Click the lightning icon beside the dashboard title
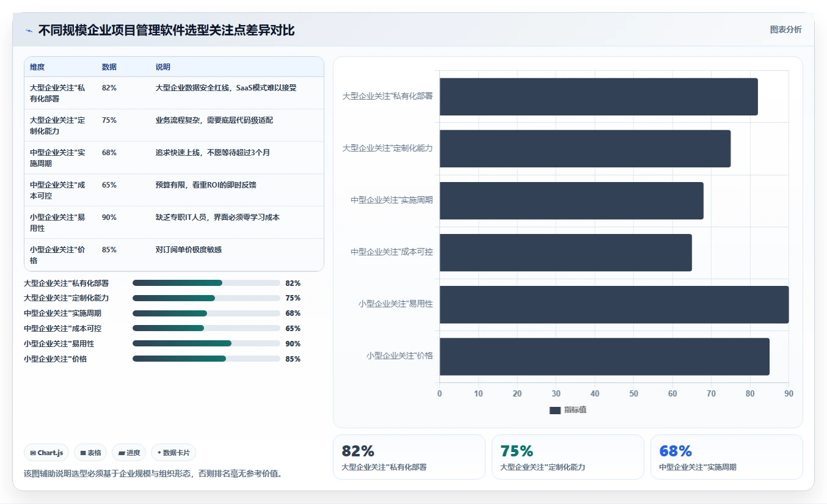Image resolution: width=827 pixels, height=504 pixels. point(29,31)
